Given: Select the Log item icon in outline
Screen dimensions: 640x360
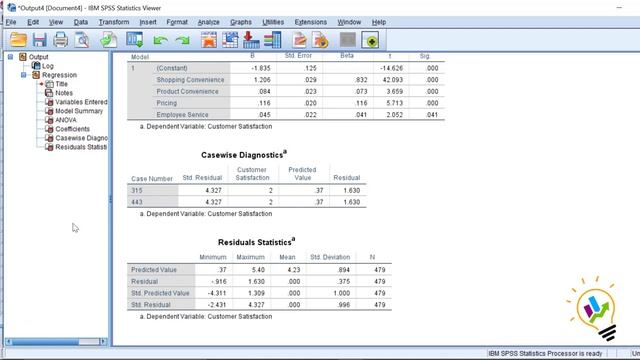Looking at the screenshot, I should (x=36, y=66).
